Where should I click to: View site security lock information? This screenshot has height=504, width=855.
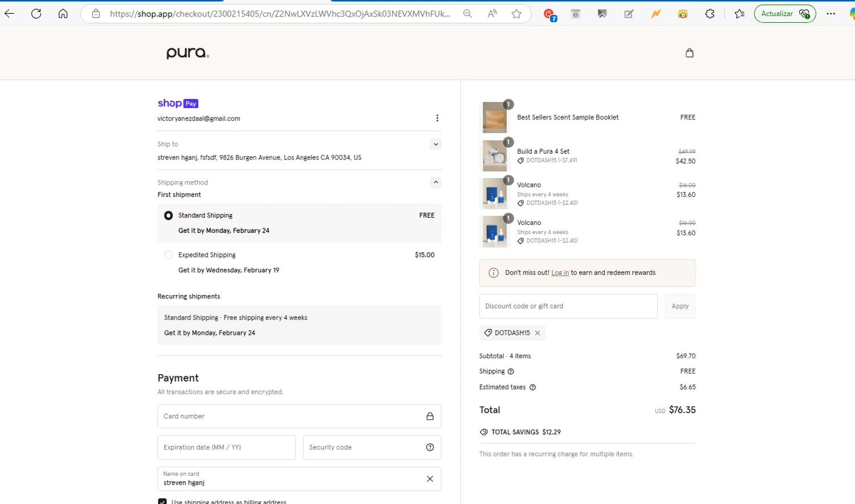coord(96,14)
